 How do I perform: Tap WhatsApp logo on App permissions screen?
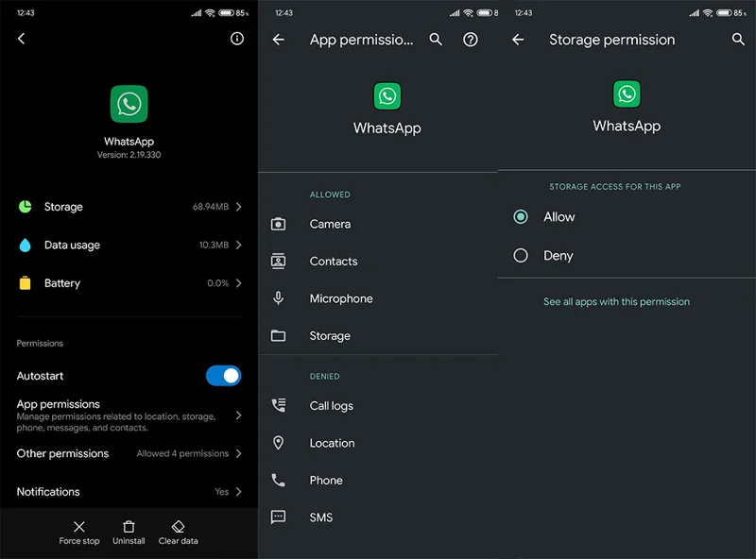(x=387, y=96)
